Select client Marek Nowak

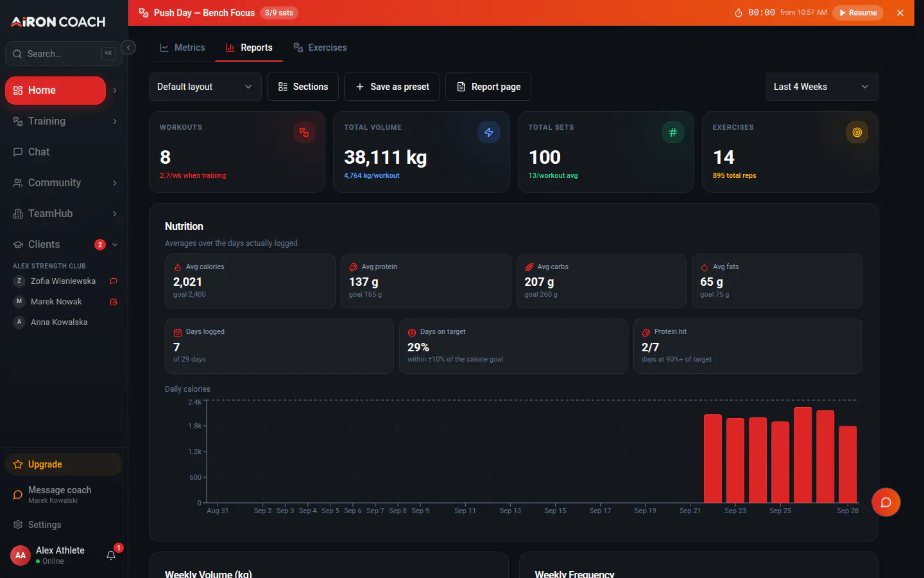[x=56, y=302]
